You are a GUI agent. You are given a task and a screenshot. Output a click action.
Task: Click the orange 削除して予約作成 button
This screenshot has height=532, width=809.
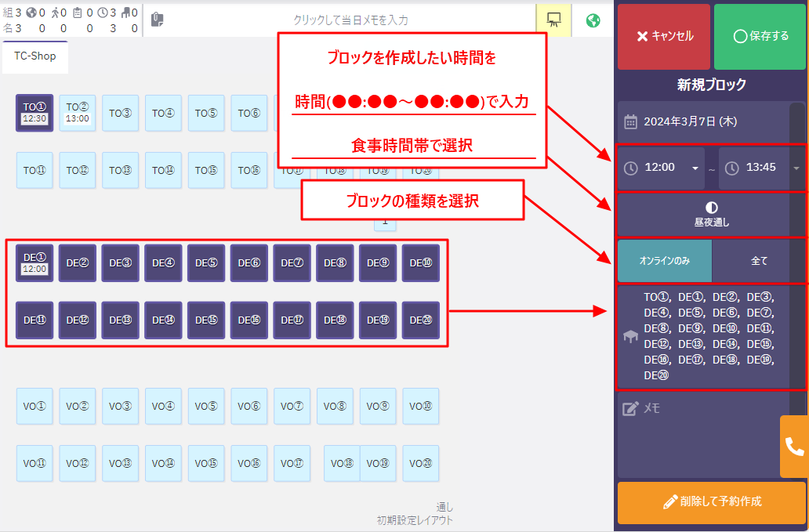pos(711,501)
